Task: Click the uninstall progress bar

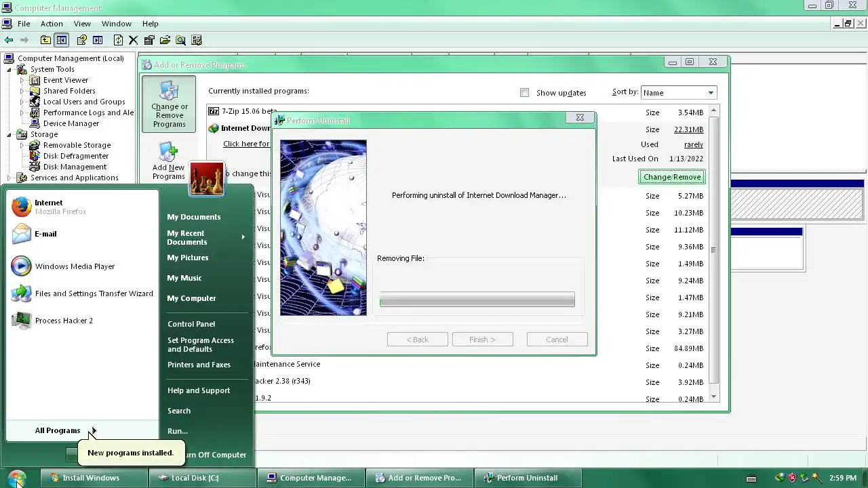Action: 477,300
